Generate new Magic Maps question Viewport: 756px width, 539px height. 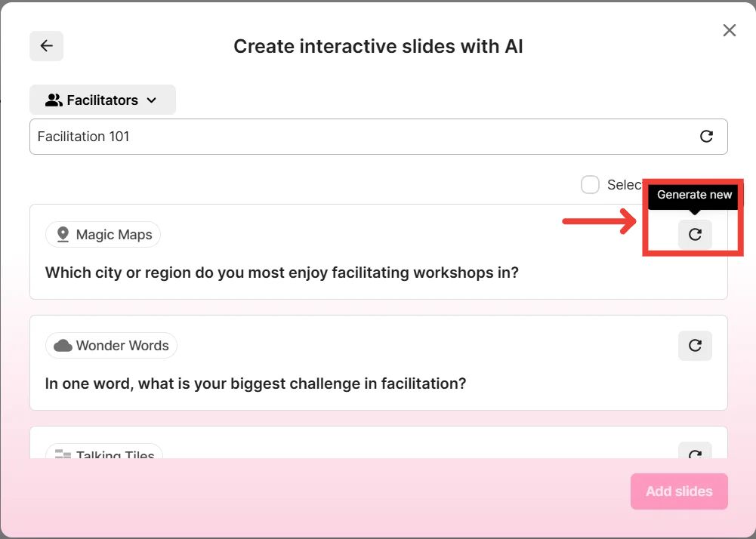[x=695, y=235]
